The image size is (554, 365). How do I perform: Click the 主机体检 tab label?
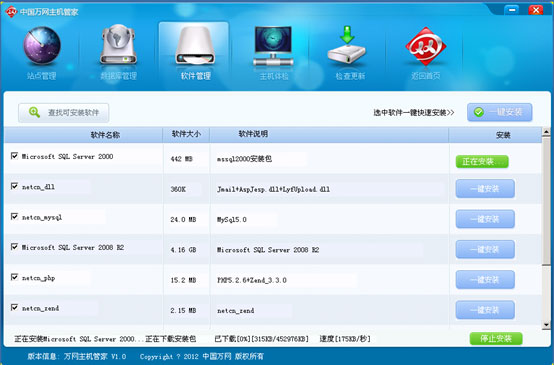coord(274,76)
